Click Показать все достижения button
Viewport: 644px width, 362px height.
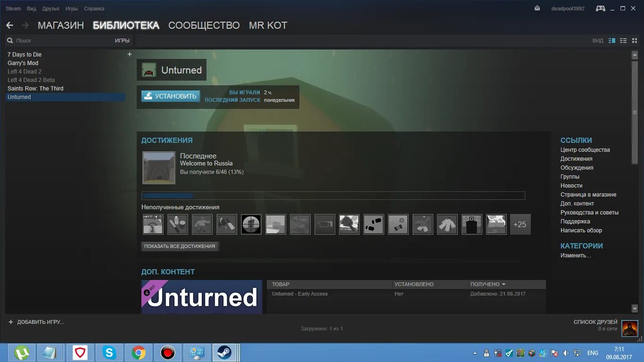click(180, 246)
